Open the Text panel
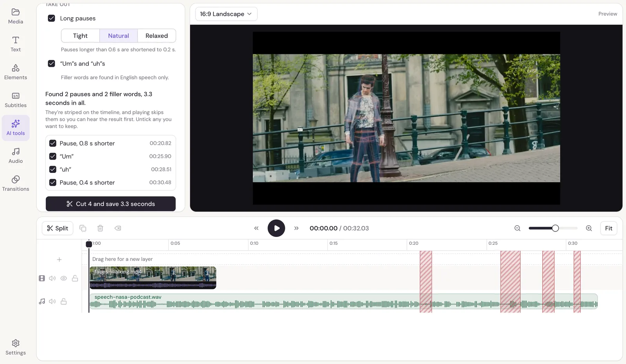 (16, 44)
